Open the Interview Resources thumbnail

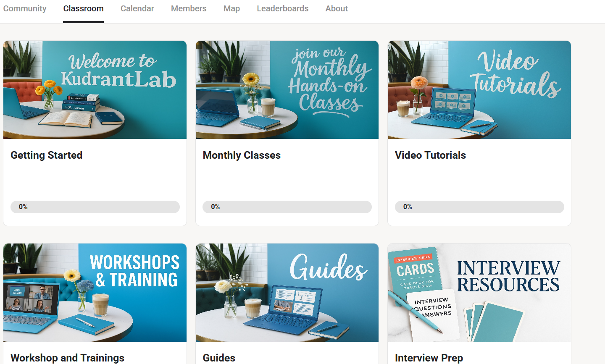[x=479, y=293]
